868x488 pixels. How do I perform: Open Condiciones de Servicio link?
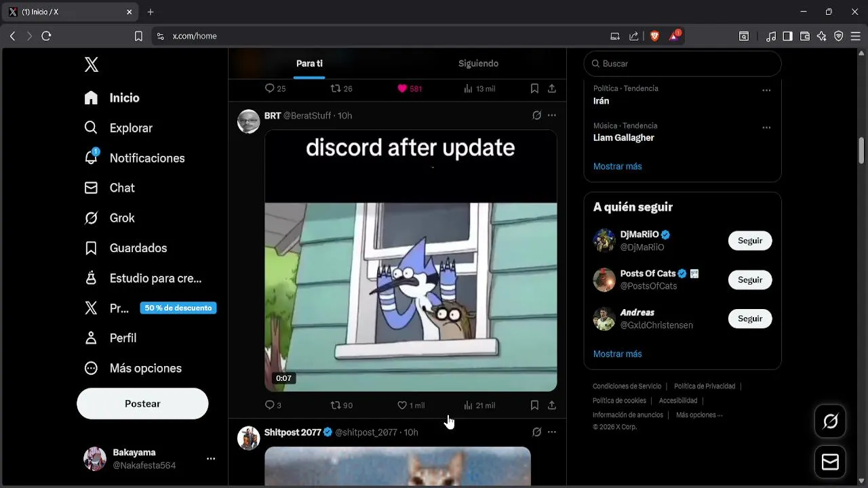[x=627, y=386]
